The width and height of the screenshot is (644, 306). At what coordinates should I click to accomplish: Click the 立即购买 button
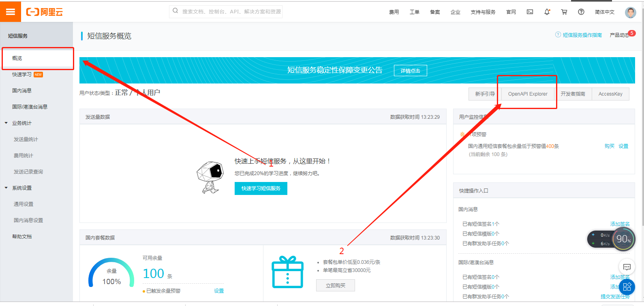click(336, 285)
